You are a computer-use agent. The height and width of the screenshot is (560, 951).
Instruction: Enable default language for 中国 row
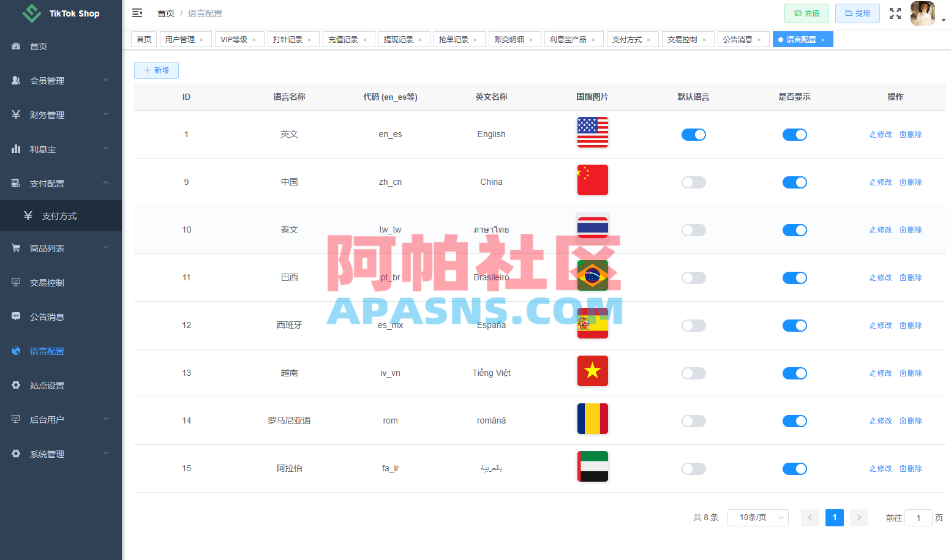694,182
